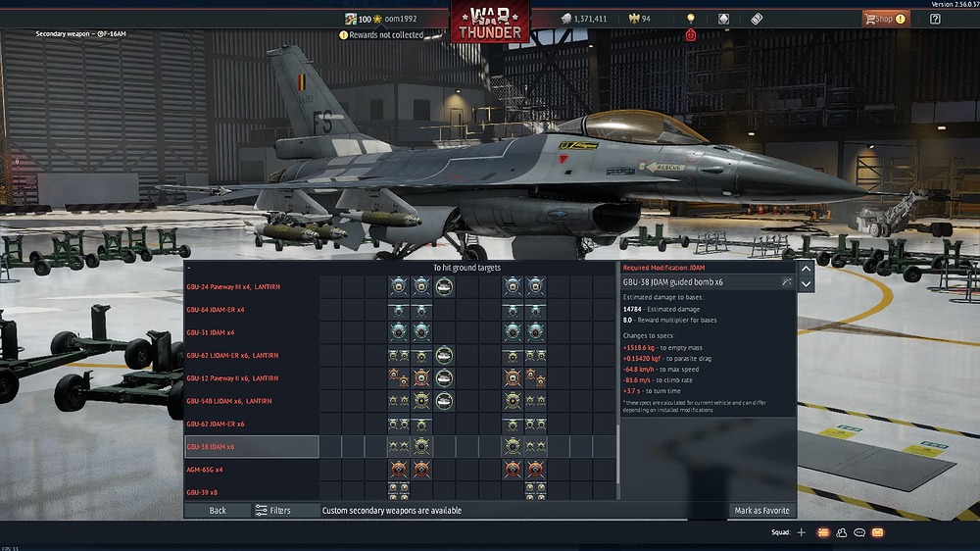Click Rewards not collected notification
The image size is (980, 551).
381,35
